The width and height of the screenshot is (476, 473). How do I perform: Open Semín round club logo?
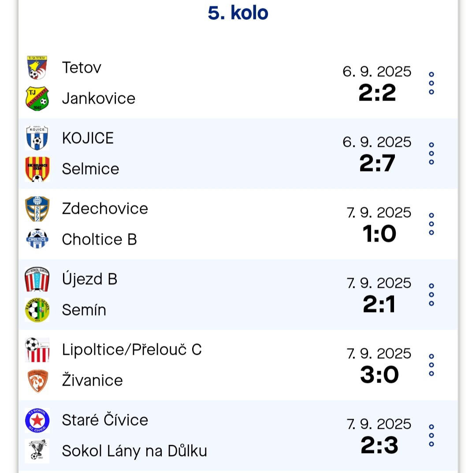coord(37,310)
